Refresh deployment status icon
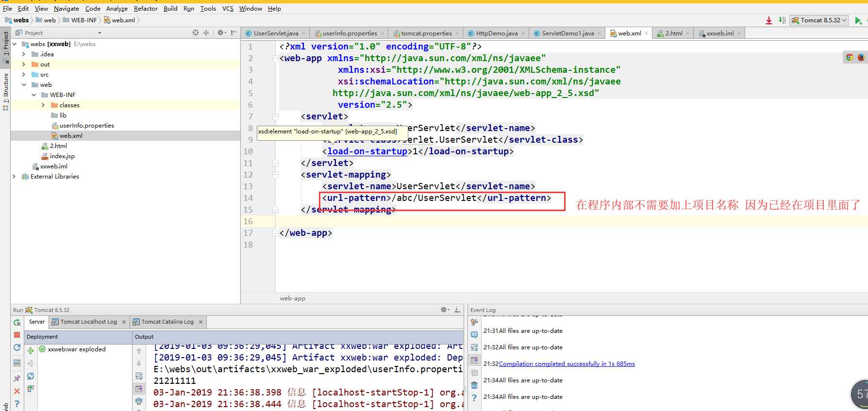 click(31, 376)
